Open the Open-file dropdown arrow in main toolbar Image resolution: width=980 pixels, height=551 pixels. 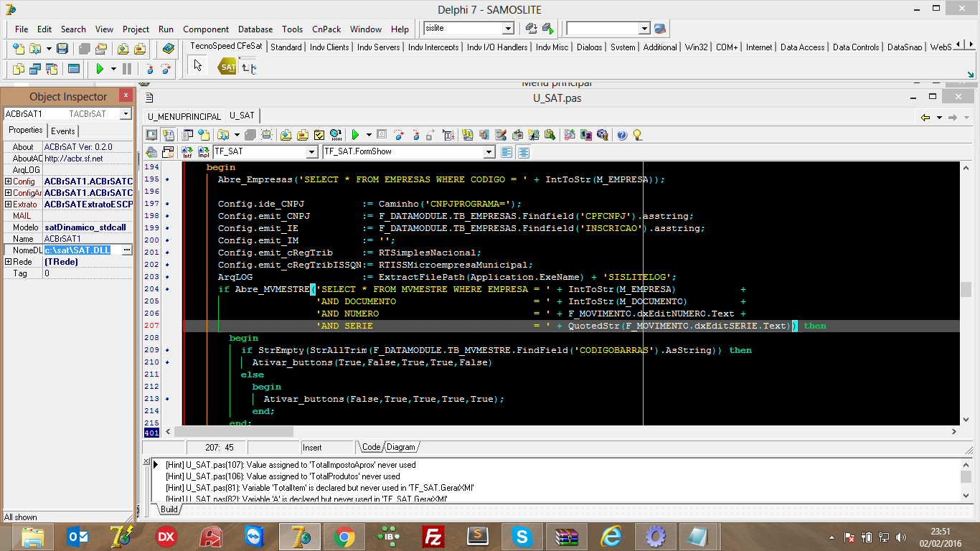point(49,48)
